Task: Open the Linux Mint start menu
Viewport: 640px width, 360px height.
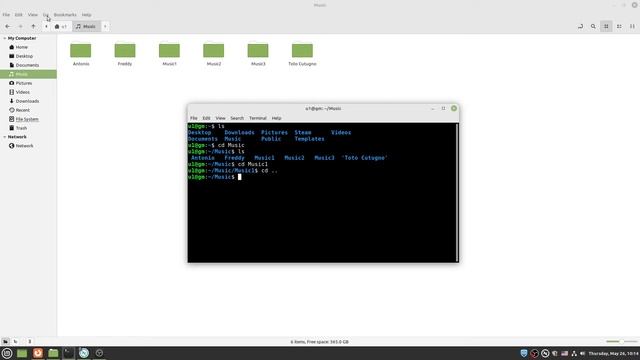Action: click(7, 353)
